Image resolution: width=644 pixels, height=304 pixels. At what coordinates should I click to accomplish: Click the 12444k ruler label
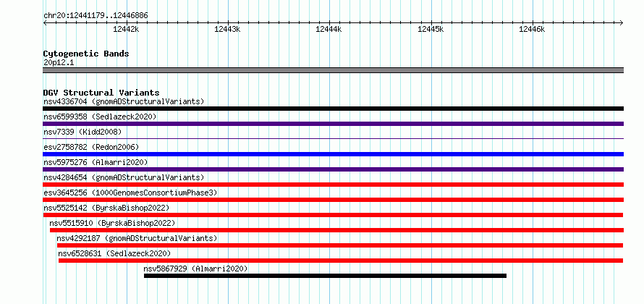pyautogui.click(x=329, y=29)
